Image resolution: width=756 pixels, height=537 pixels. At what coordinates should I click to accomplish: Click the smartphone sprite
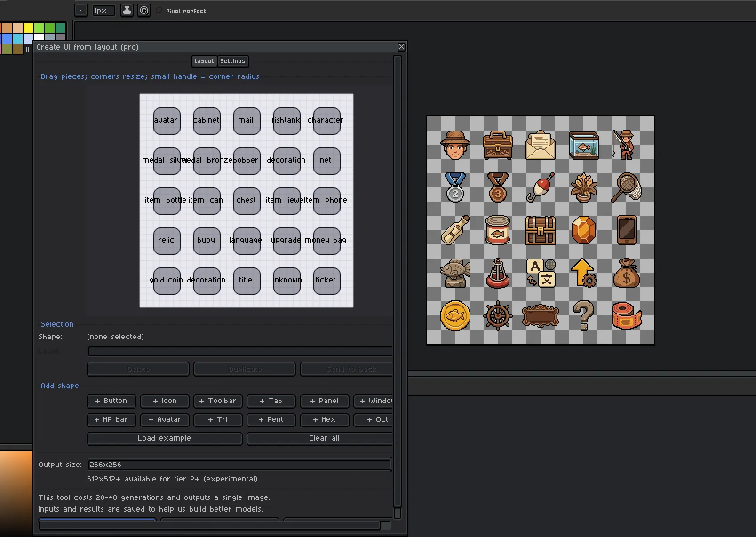[x=626, y=230]
